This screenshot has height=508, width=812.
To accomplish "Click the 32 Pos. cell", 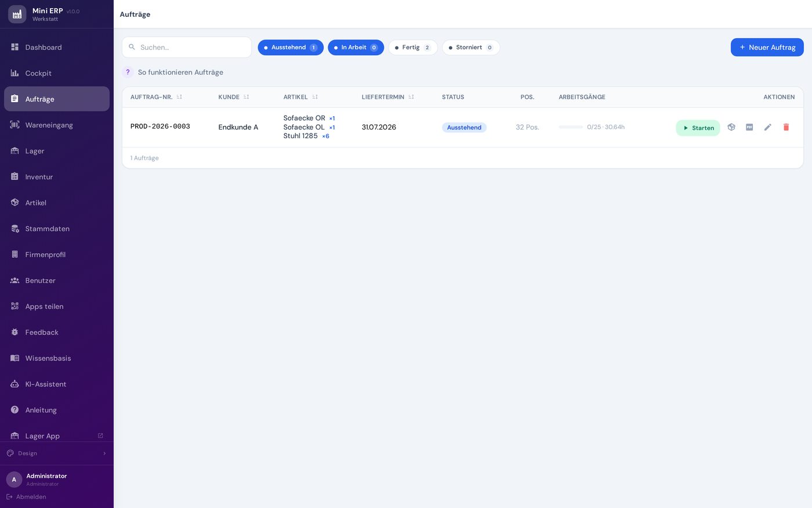I will (x=527, y=127).
